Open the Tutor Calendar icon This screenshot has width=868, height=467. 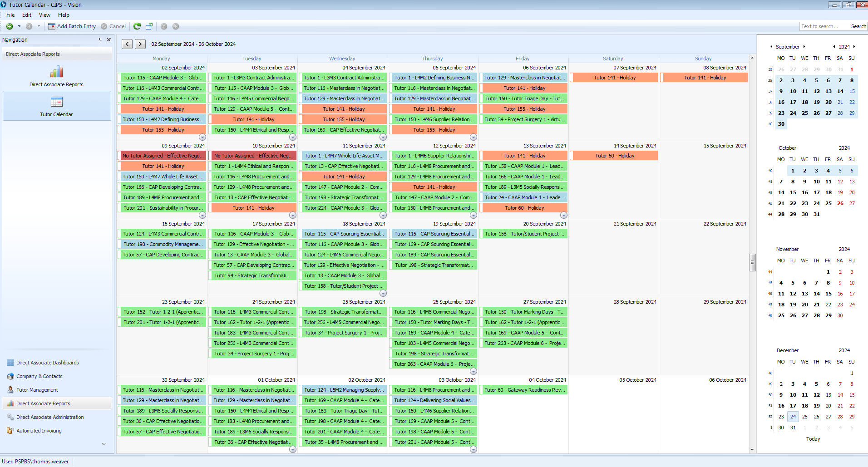coord(56,102)
